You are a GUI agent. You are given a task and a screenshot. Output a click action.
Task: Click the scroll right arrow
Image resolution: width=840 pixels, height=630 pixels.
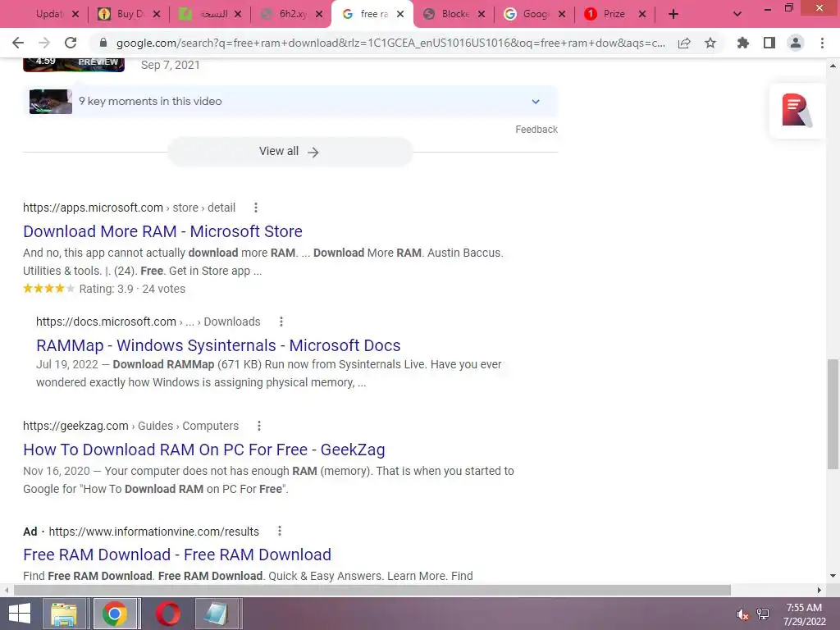[819, 590]
